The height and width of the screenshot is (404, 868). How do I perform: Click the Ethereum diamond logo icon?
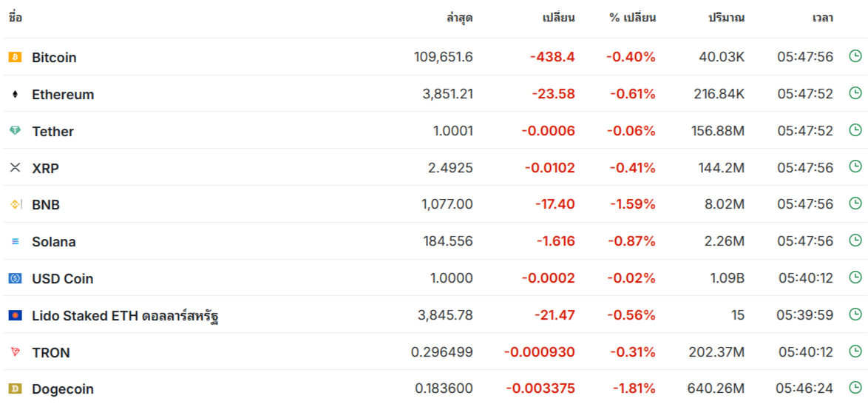pyautogui.click(x=15, y=94)
